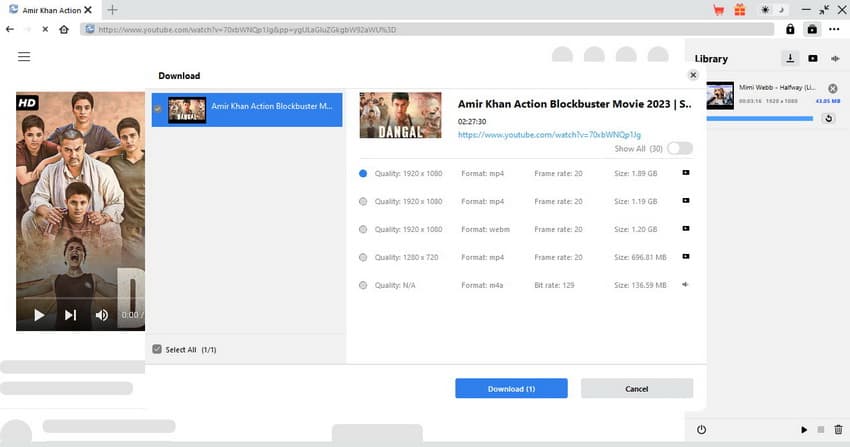The width and height of the screenshot is (850, 447).
Task: Select the m4a audio-only option
Action: [x=363, y=285]
